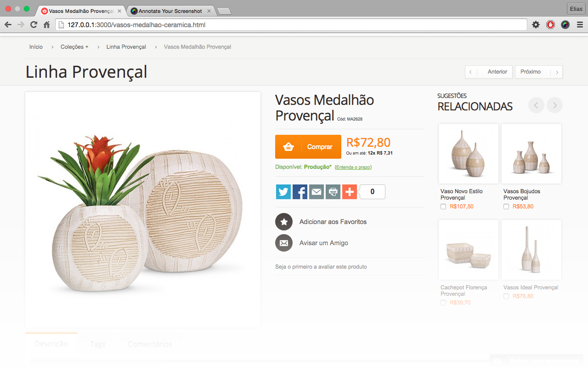Click the star icon for Favoritos
588x368 pixels.
pos(284,222)
